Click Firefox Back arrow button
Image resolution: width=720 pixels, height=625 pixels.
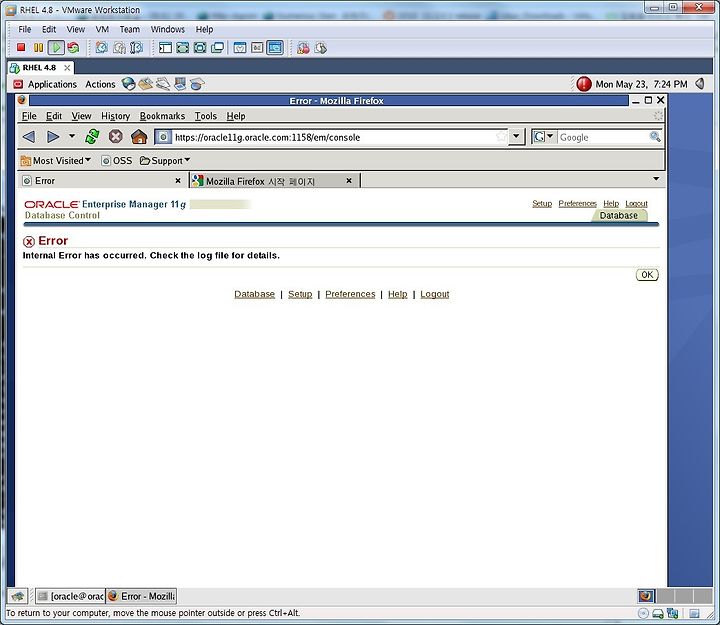click(x=29, y=137)
